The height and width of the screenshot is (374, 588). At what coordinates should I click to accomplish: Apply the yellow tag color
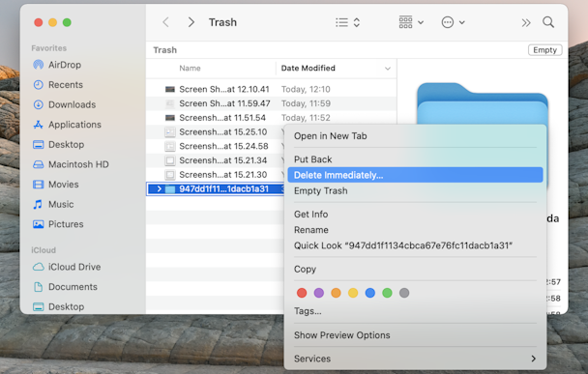353,293
